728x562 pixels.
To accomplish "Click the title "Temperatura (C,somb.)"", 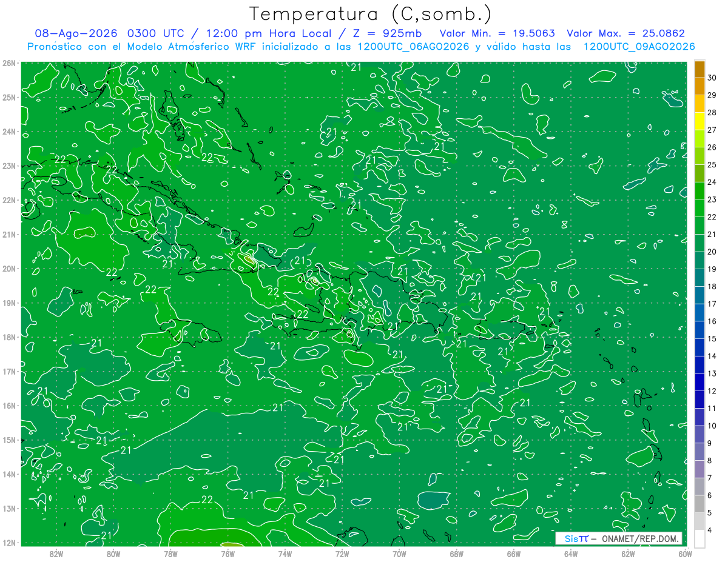I will [371, 15].
